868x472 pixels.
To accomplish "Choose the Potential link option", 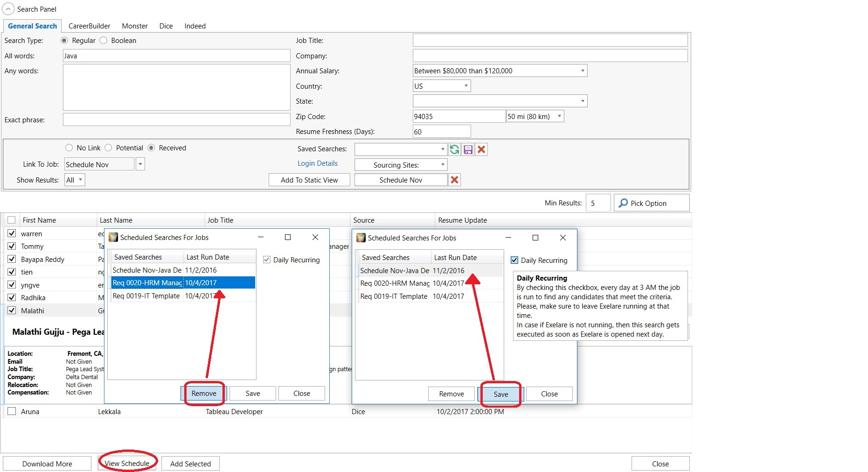I will coord(108,148).
